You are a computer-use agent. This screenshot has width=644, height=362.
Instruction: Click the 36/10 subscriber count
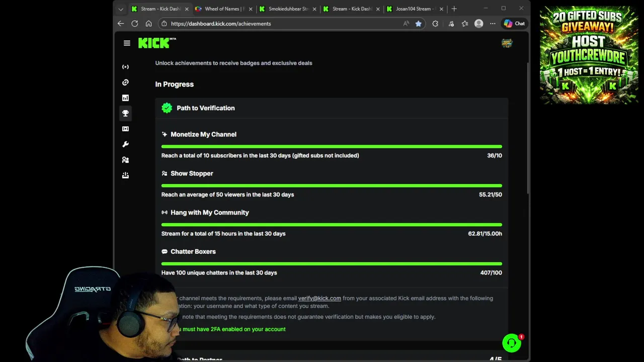(495, 155)
